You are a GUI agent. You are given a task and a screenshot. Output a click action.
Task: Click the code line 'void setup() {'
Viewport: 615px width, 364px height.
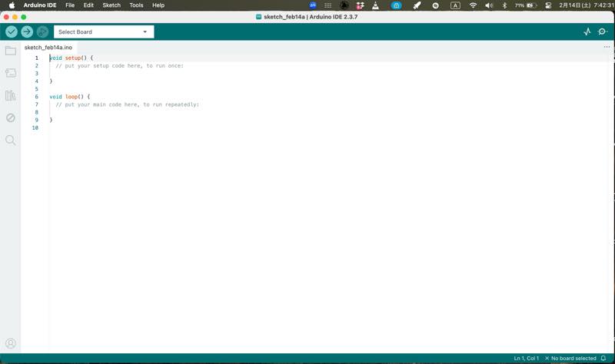[x=71, y=58]
